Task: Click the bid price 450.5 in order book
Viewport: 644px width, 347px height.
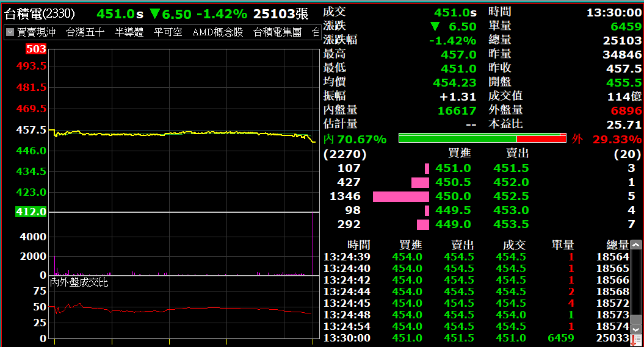Action: (453, 182)
